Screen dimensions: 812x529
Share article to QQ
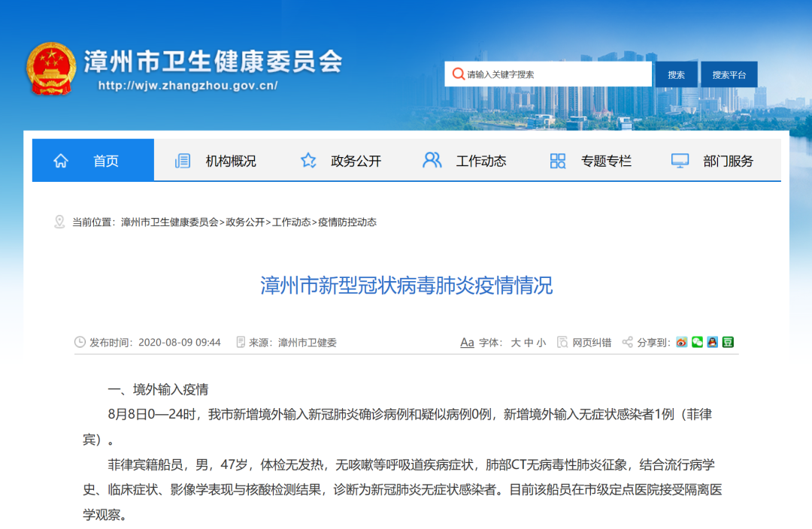(713, 342)
